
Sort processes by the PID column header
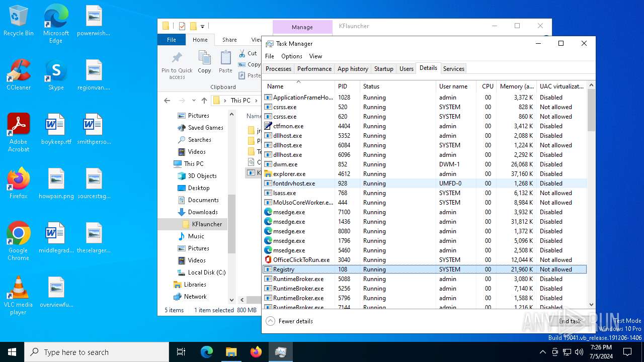coord(348,86)
